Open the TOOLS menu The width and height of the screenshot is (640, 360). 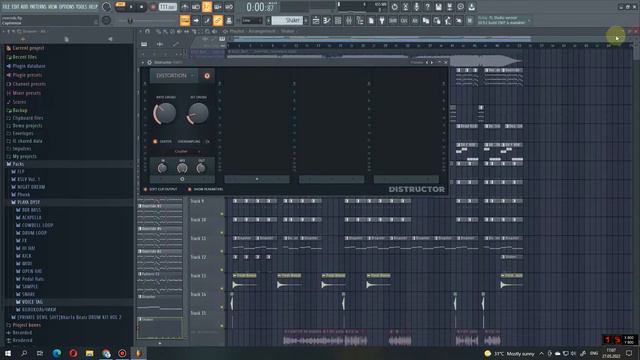point(82,7)
